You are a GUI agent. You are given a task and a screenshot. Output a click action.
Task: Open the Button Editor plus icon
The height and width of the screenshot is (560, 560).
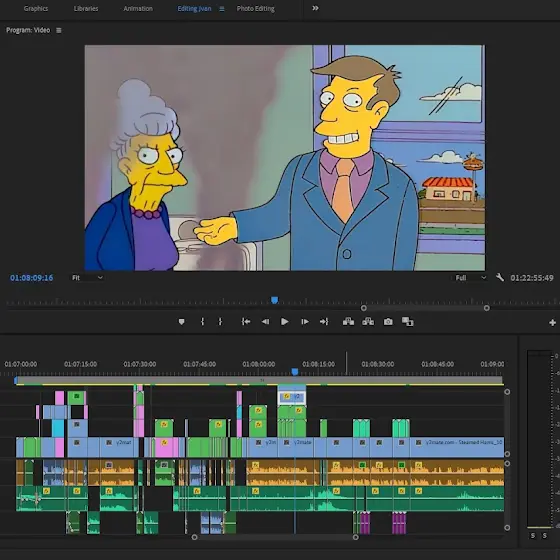click(552, 323)
